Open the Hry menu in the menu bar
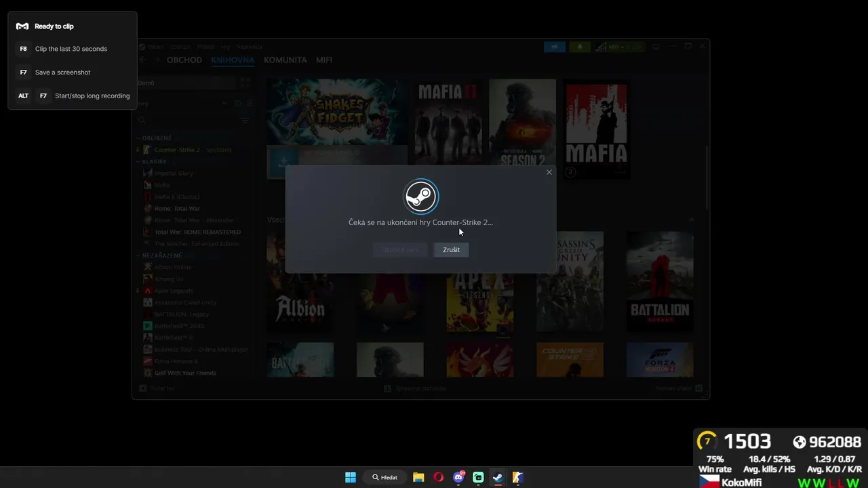 (226, 47)
